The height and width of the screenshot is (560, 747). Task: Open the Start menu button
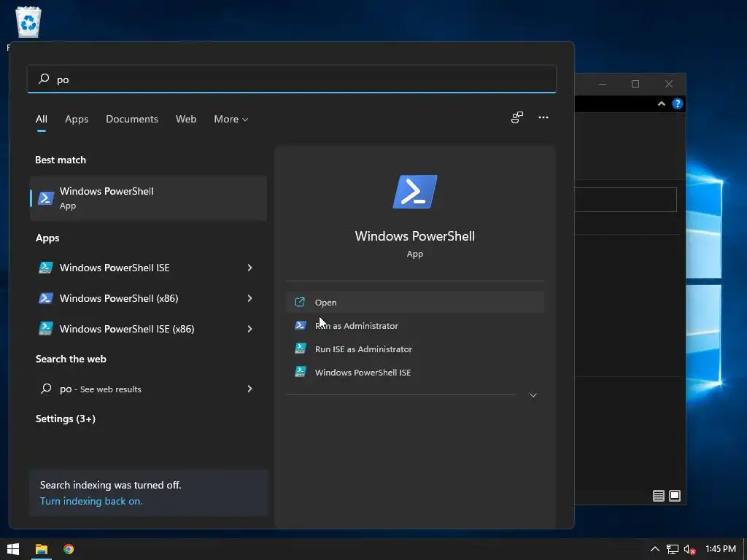coord(13,549)
